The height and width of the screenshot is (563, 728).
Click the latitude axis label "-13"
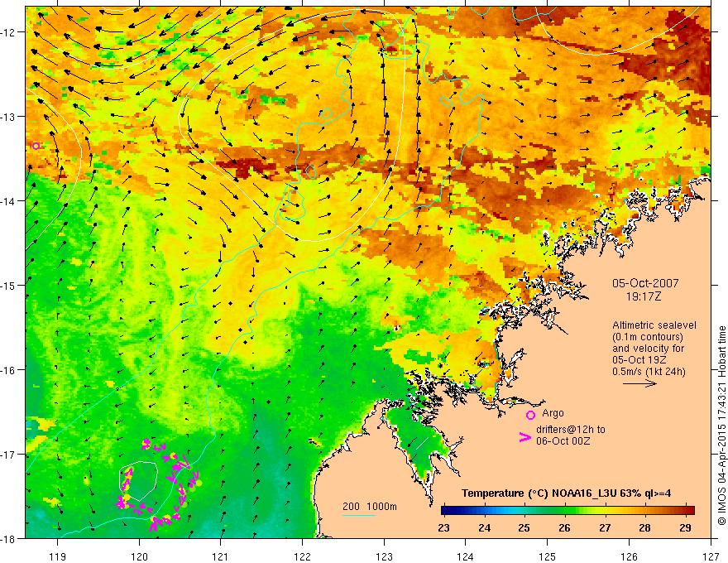pos(9,117)
